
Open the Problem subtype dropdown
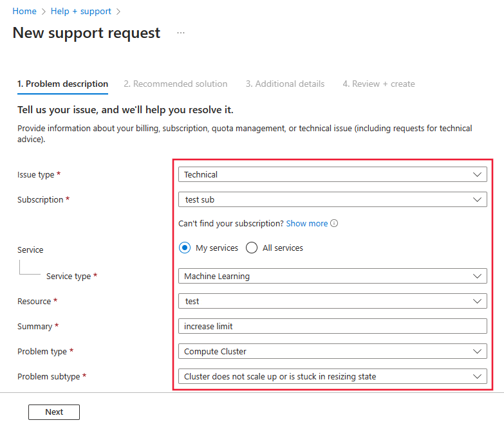click(332, 376)
